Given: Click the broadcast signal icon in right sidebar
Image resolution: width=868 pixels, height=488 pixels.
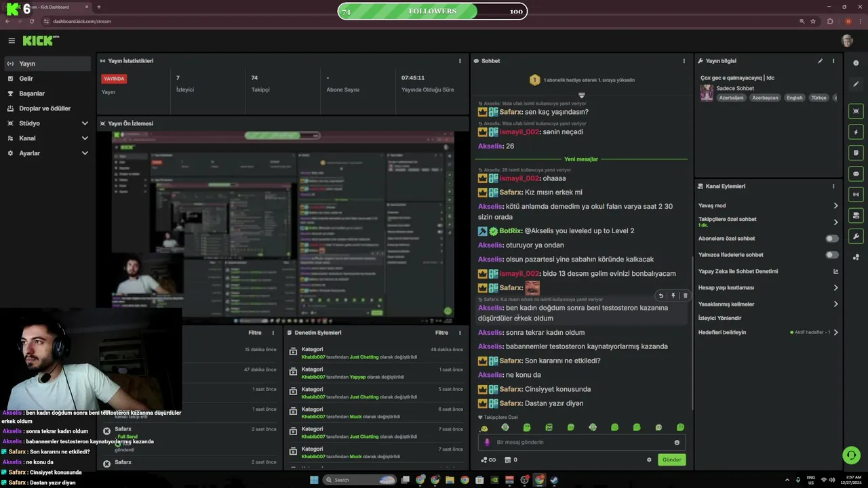Looking at the screenshot, I should [856, 195].
